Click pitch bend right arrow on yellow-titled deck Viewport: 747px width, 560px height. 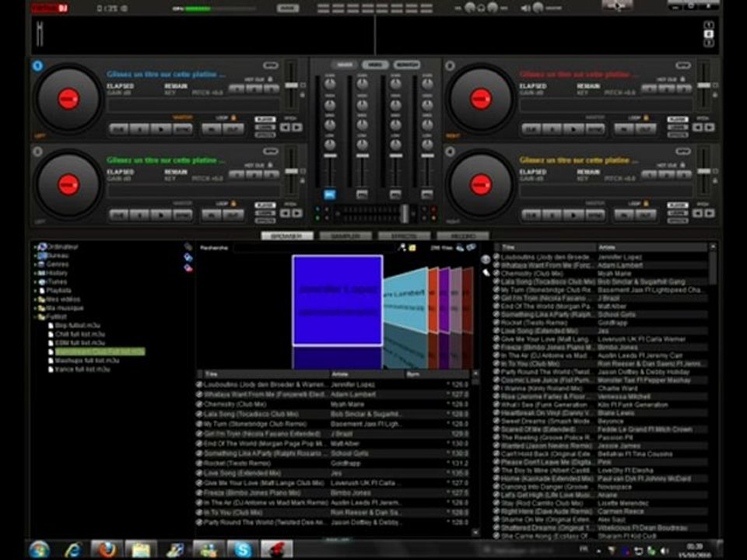(710, 213)
